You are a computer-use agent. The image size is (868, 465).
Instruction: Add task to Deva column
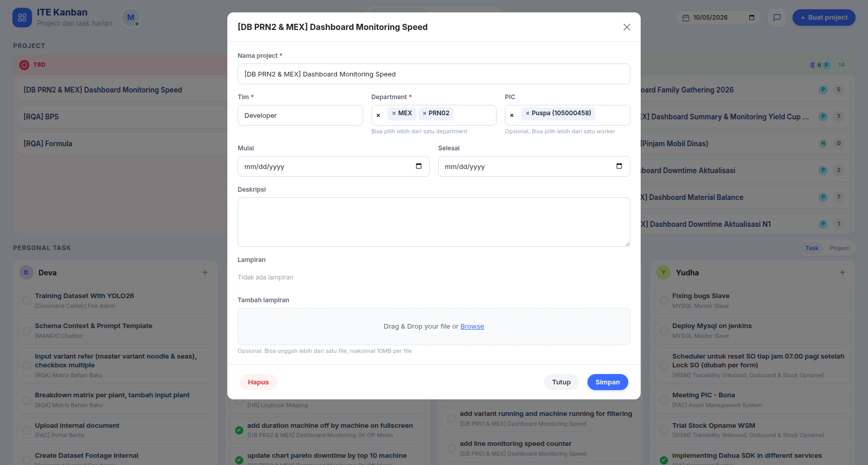click(x=205, y=272)
